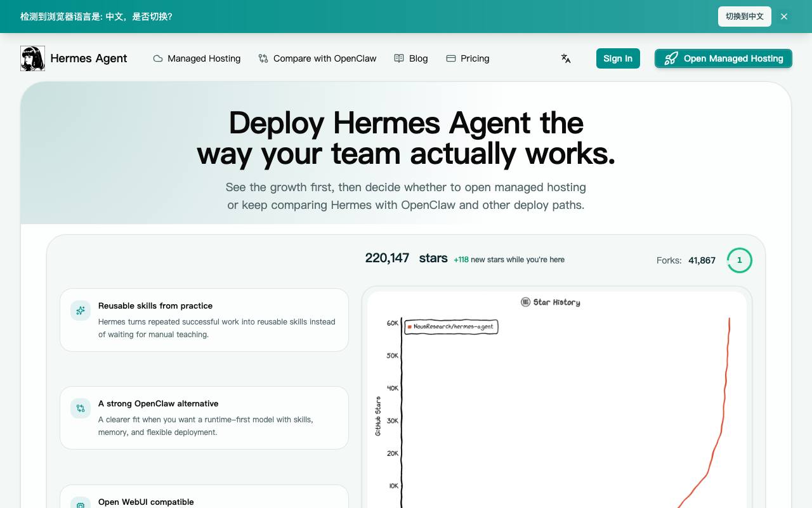
Task: Click the 10K axis label on chart
Action: pos(394,486)
